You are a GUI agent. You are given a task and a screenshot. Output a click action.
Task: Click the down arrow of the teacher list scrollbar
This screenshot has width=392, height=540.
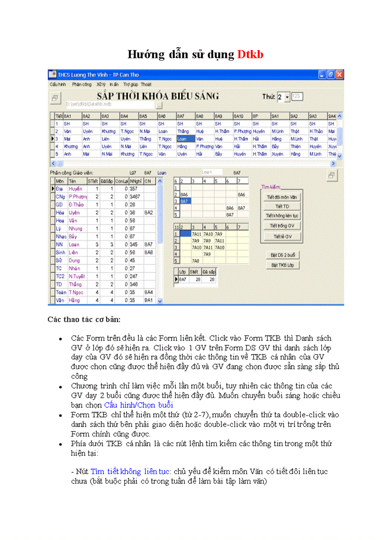click(x=160, y=301)
